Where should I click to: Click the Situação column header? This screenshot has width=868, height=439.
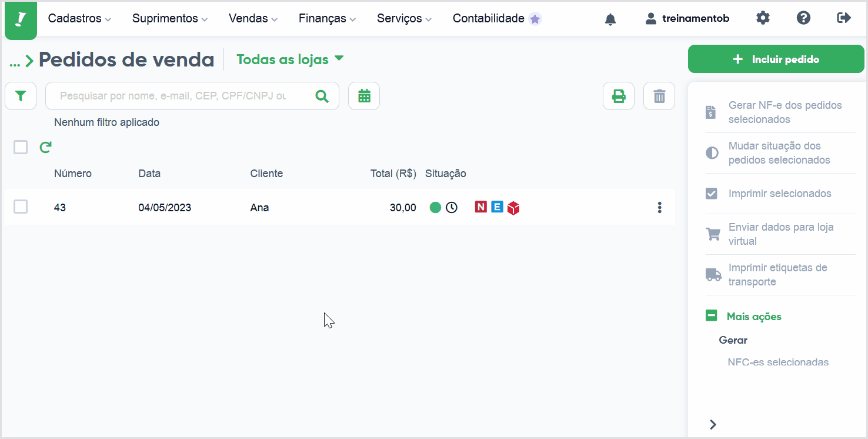[x=446, y=174]
